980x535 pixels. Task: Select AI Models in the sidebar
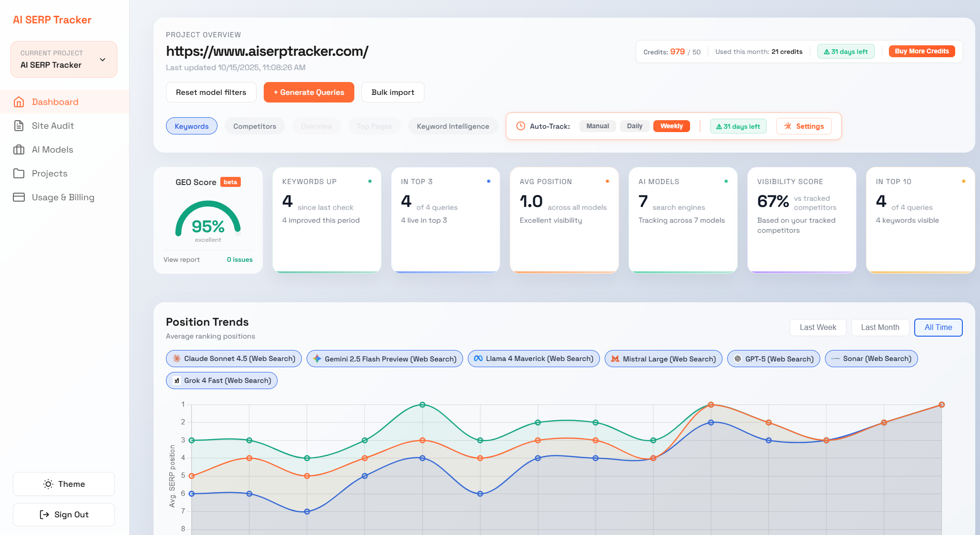pyautogui.click(x=52, y=149)
